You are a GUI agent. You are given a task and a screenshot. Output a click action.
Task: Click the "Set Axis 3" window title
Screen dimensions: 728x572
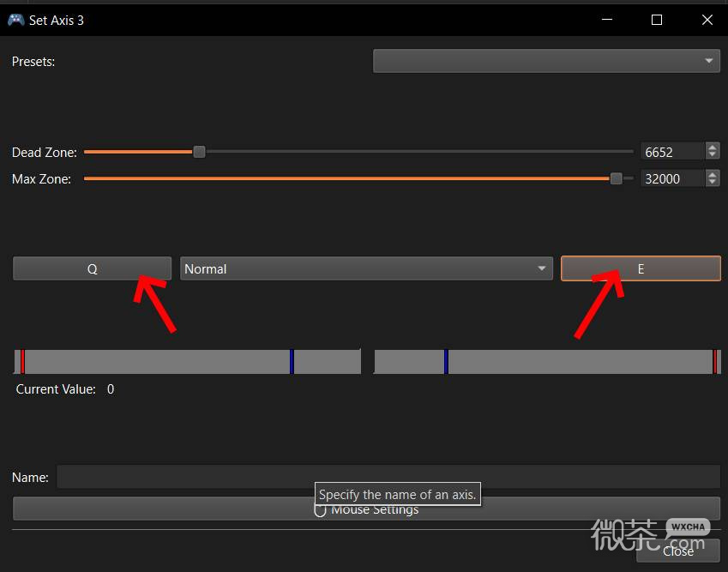[57, 21]
